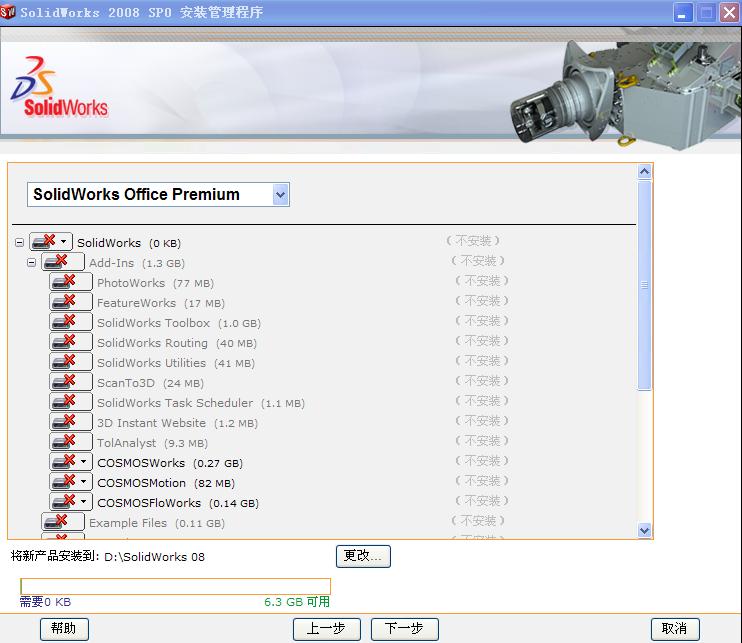Image resolution: width=742 pixels, height=643 pixels.
Task: Select the SolidWorks Toolbox (1.0 GB) row
Action: point(179,323)
